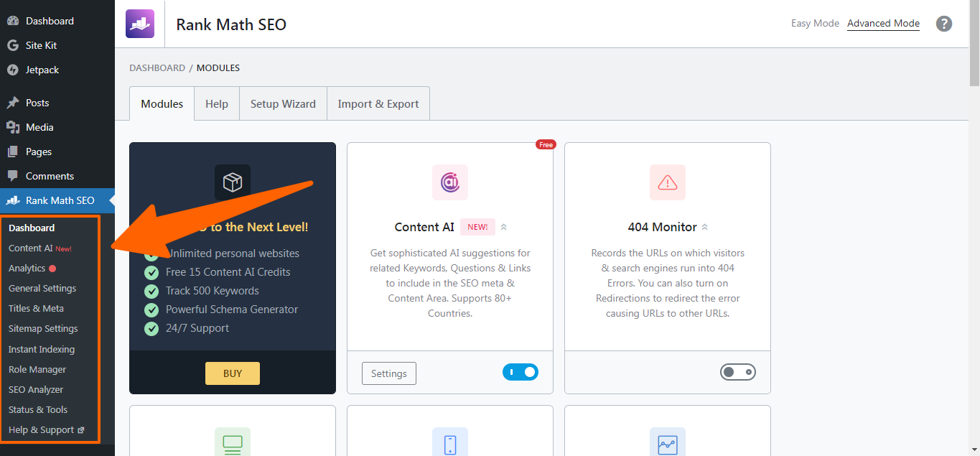Click the blue mobile phone module icon
This screenshot has height=456, width=980.
450,442
